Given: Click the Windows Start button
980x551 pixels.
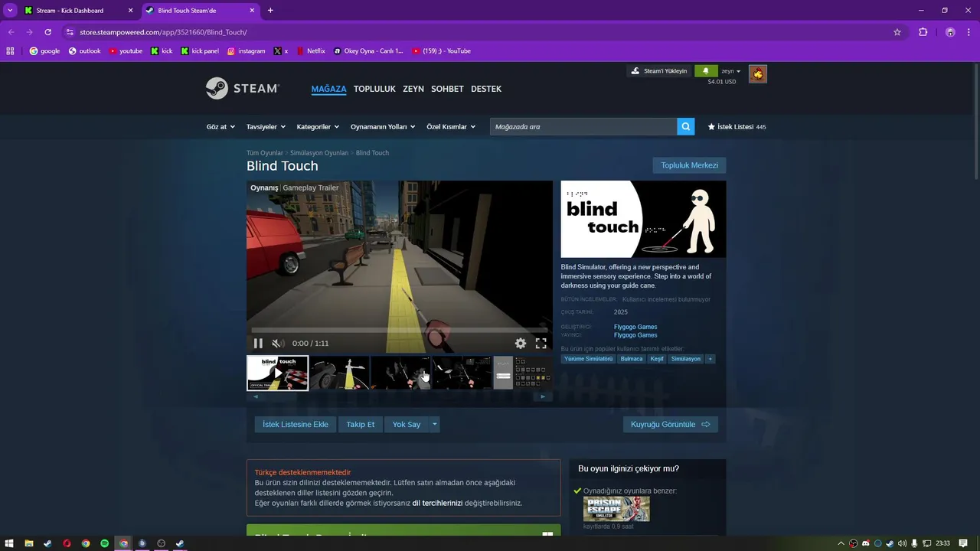Looking at the screenshot, I should click(10, 543).
